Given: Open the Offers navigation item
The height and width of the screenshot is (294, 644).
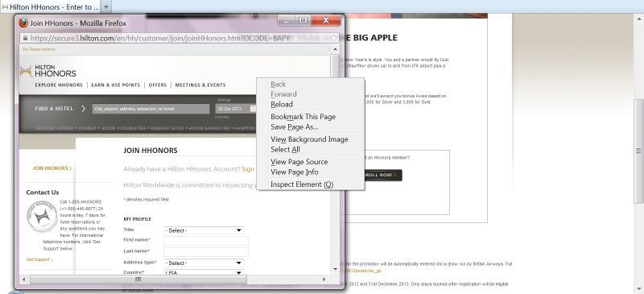Looking at the screenshot, I should click(x=158, y=85).
